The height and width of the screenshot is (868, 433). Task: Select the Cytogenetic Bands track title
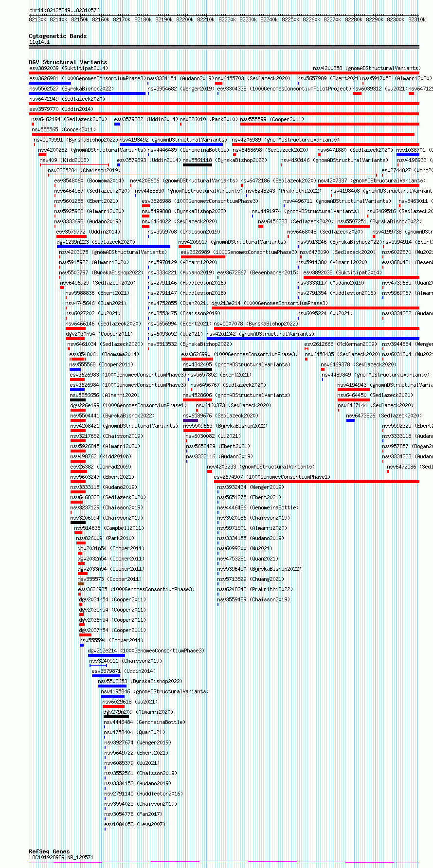coord(58,36)
